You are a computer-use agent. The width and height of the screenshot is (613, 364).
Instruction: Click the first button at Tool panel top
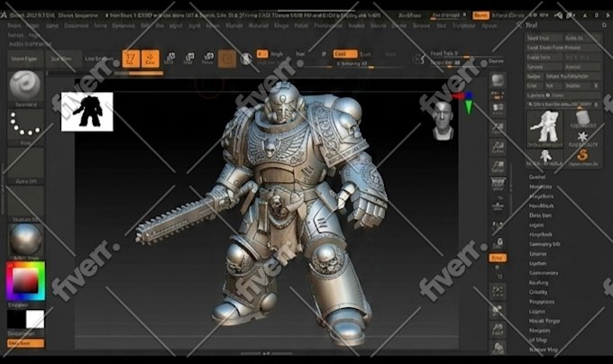point(544,38)
